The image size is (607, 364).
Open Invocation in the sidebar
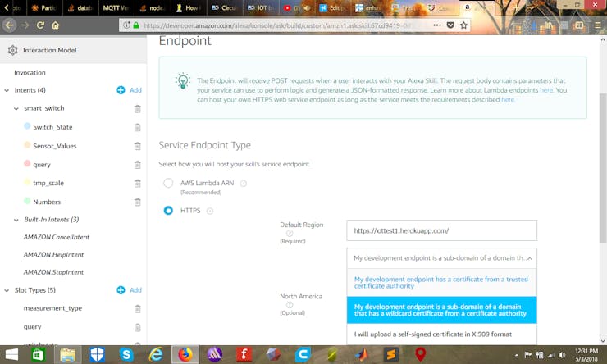coord(30,73)
